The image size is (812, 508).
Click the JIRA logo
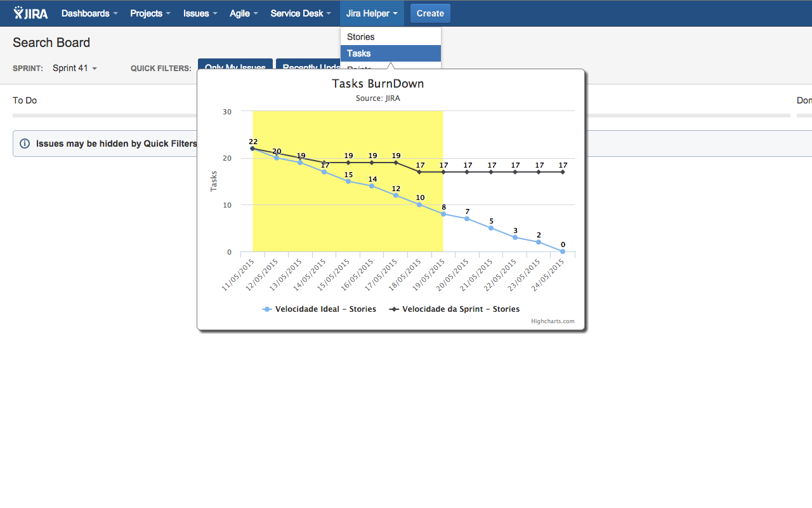click(30, 13)
